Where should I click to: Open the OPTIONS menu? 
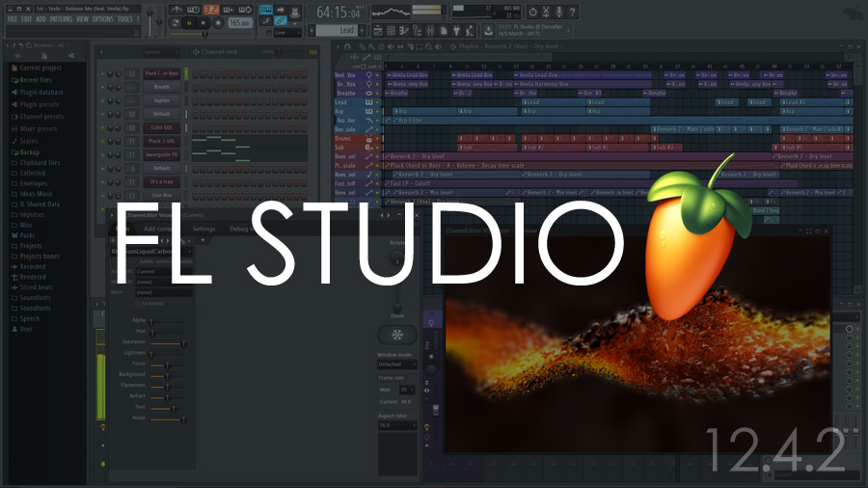pyautogui.click(x=102, y=19)
